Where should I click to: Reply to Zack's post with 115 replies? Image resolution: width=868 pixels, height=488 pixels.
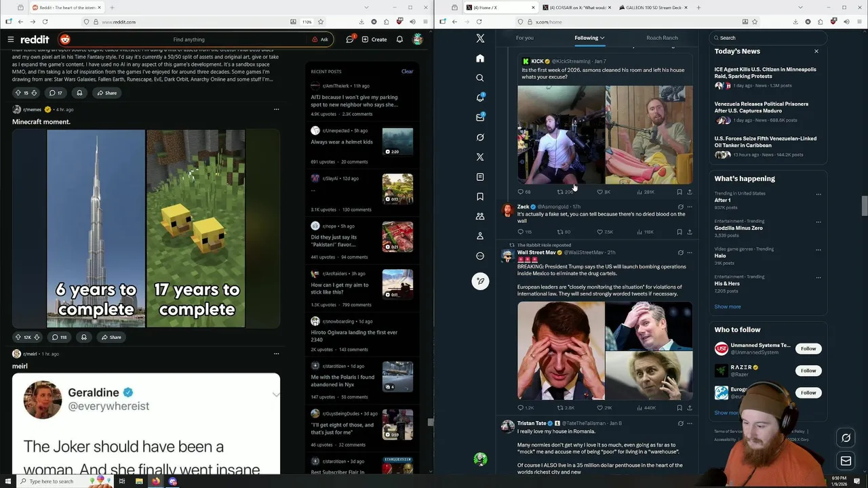coord(524,232)
